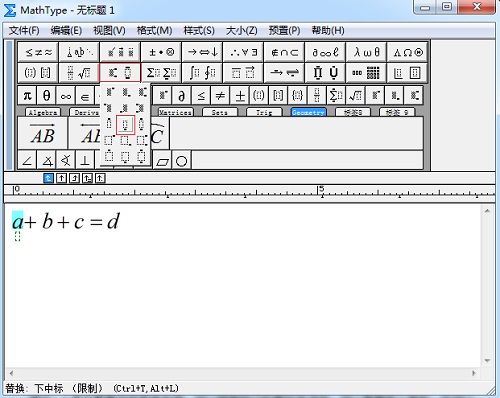
Task: Open the 编辑(E) menu
Action: click(x=66, y=31)
